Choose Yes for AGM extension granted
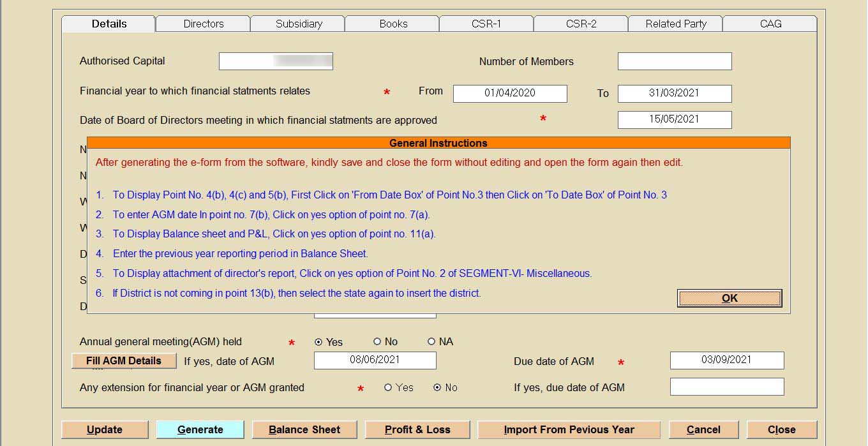 coord(388,387)
